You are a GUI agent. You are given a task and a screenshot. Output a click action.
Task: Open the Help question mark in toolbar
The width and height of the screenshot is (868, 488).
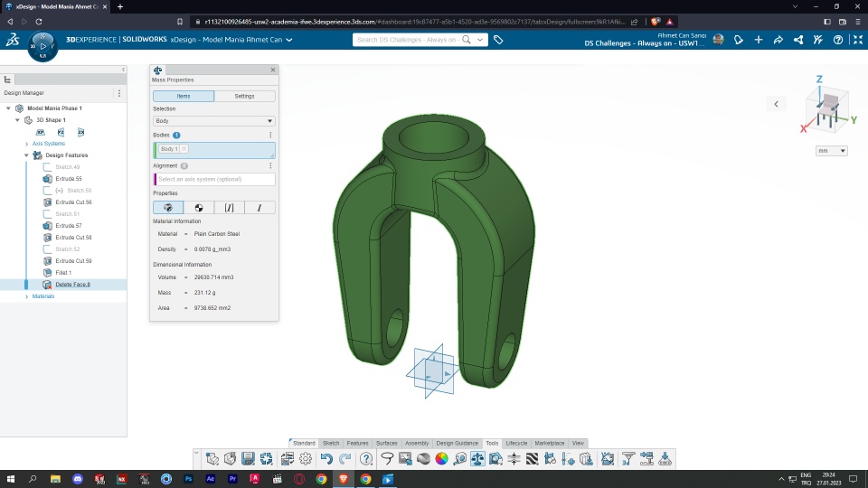(x=366, y=459)
